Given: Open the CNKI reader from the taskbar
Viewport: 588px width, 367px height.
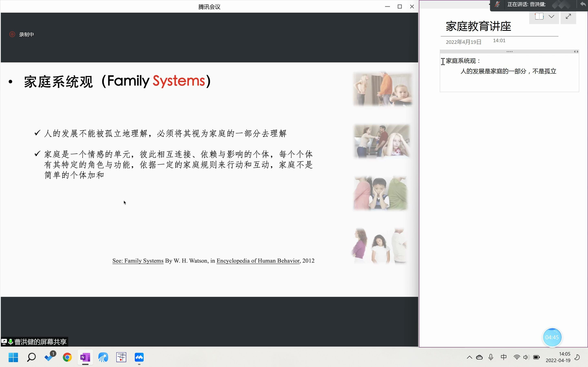Looking at the screenshot, I should pos(121,357).
